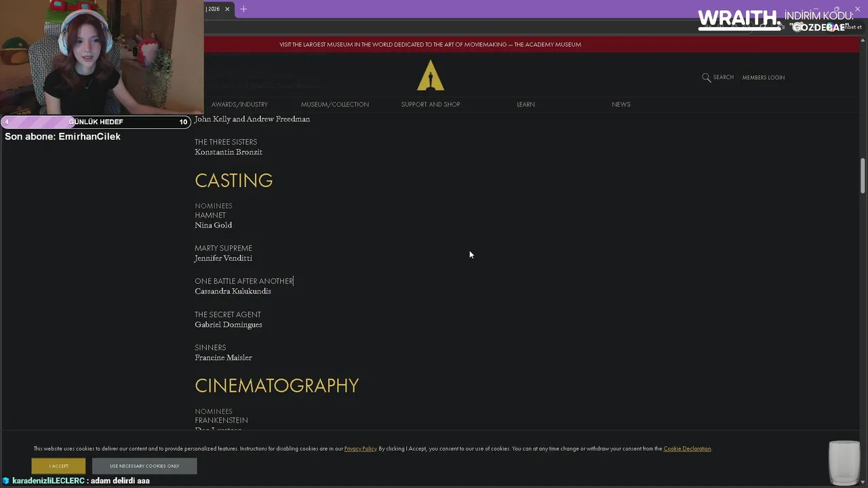
Task: Select One Battle After Another title
Action: 244,281
